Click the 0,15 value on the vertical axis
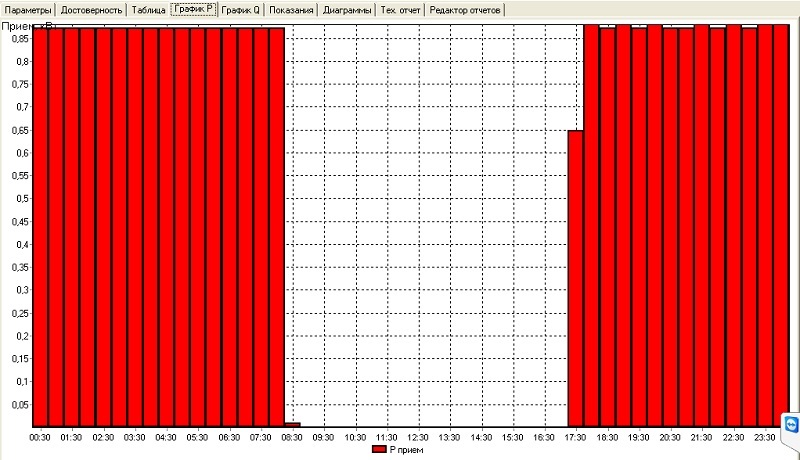The image size is (800, 460). pos(20,359)
